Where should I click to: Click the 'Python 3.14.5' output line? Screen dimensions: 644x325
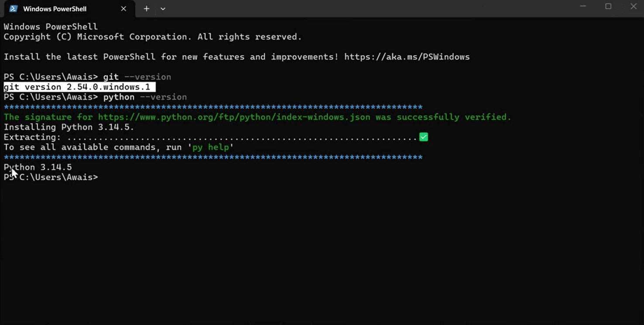click(38, 167)
